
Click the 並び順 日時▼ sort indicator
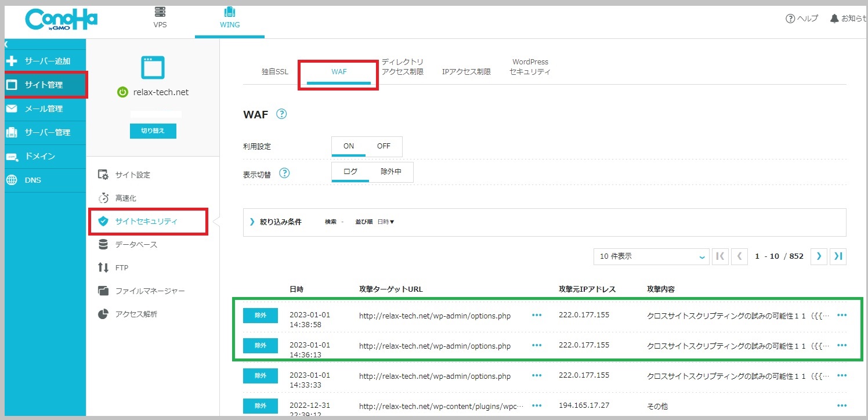(x=375, y=222)
